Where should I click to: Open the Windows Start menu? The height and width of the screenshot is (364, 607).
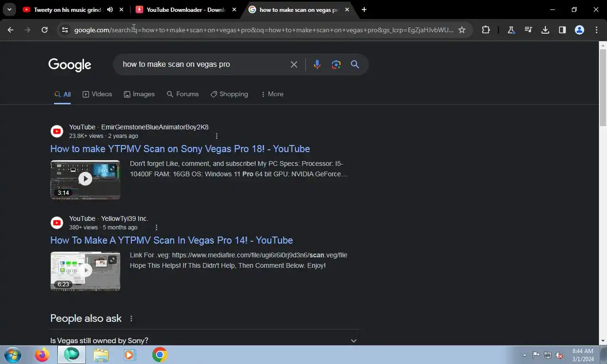point(12,355)
